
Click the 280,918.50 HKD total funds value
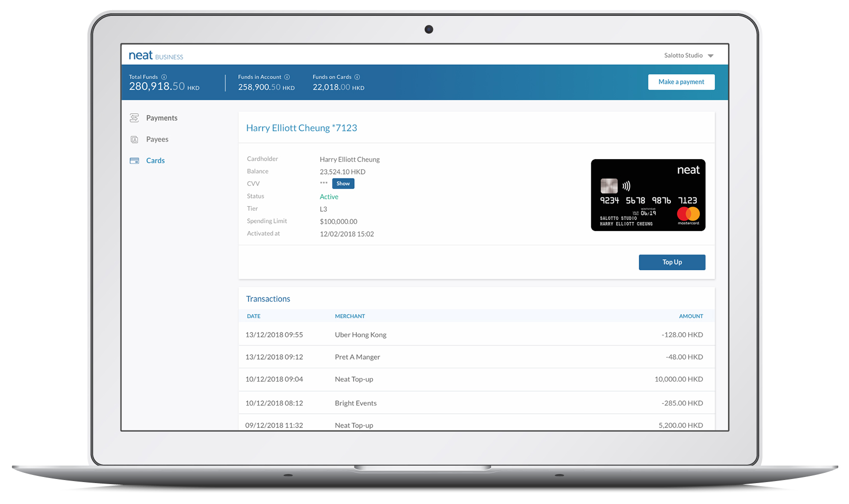pos(164,86)
